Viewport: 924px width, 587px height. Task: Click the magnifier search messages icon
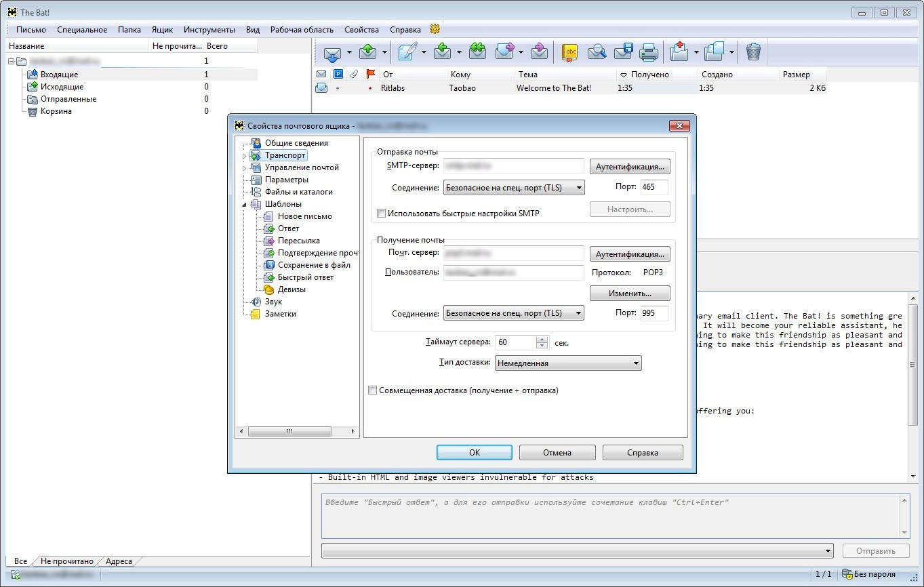pyautogui.click(x=597, y=52)
